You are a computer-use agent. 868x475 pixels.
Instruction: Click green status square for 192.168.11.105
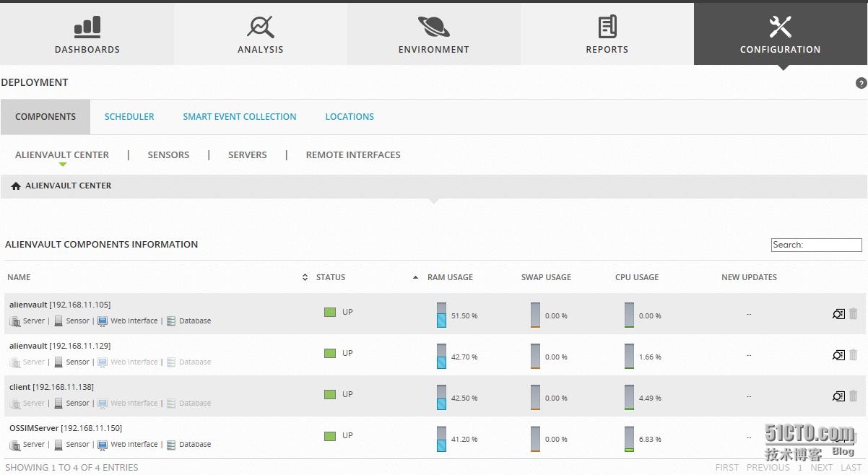coord(330,313)
